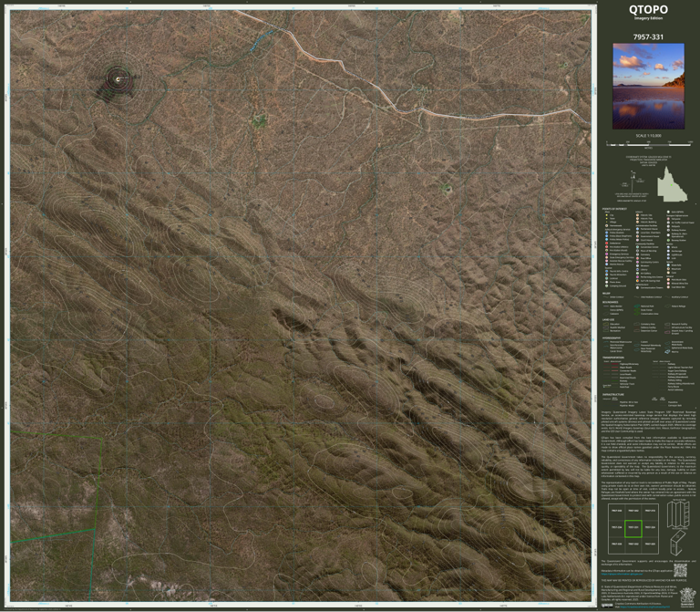Click the Lookout legend symbol

(x=607, y=278)
